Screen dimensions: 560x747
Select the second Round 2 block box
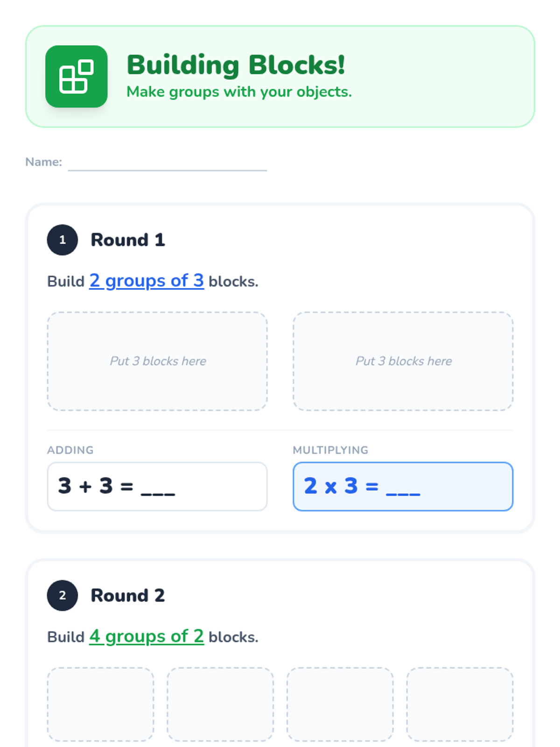point(220,704)
